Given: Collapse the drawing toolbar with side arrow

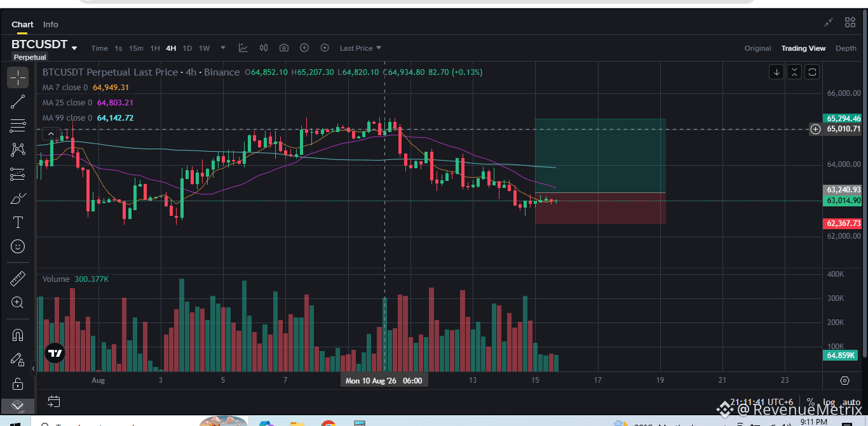Looking at the screenshot, I should coord(33,368).
